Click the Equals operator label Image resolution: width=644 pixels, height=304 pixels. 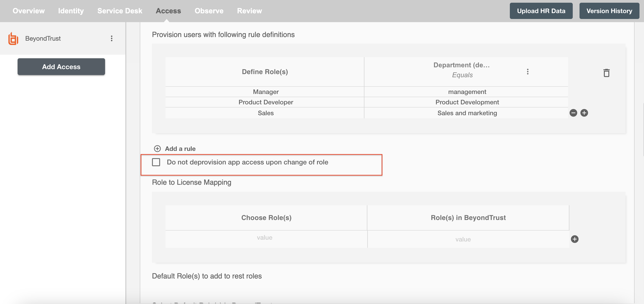462,75
